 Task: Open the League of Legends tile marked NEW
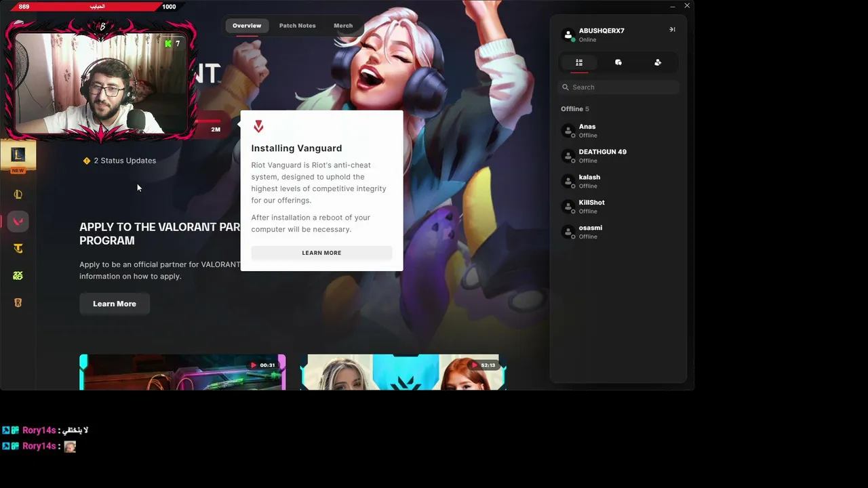coord(18,157)
